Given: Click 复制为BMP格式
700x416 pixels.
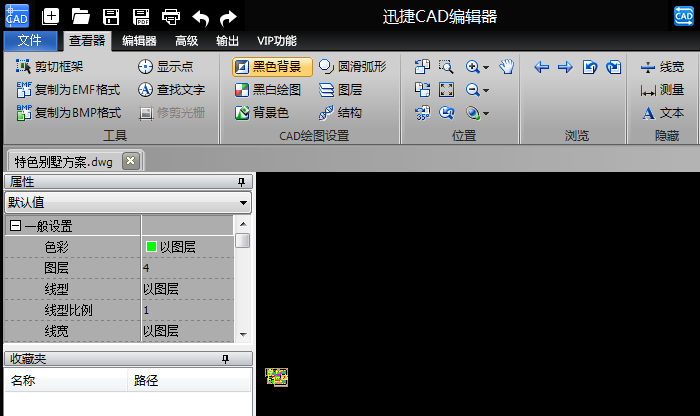Looking at the screenshot, I should pos(68,113).
